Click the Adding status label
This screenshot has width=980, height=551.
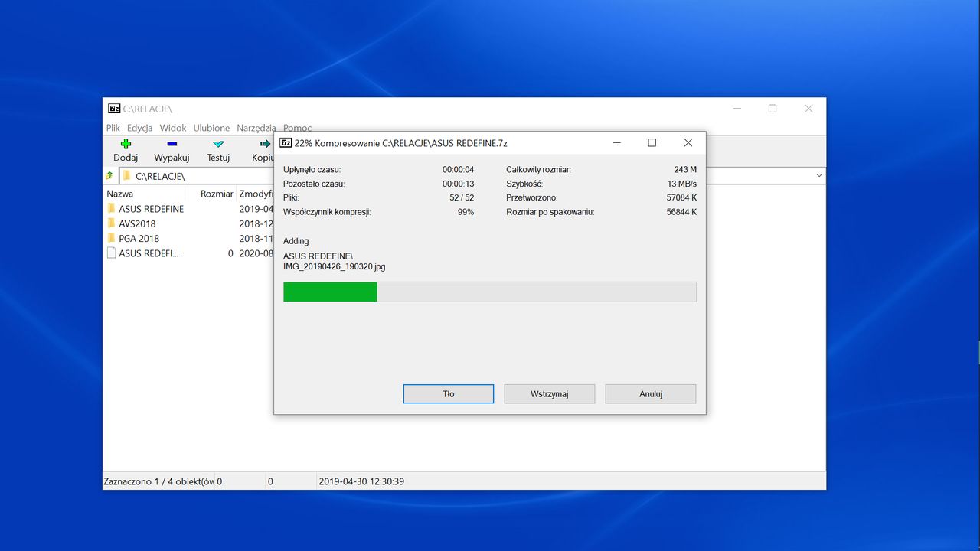296,241
